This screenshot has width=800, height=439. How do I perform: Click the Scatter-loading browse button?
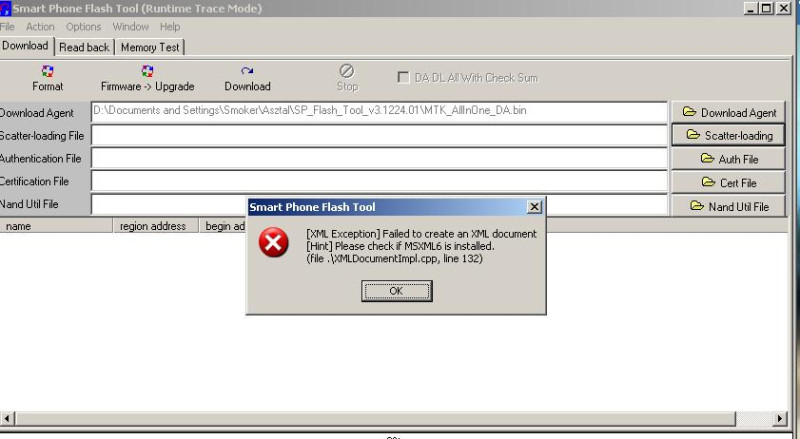coord(729,135)
